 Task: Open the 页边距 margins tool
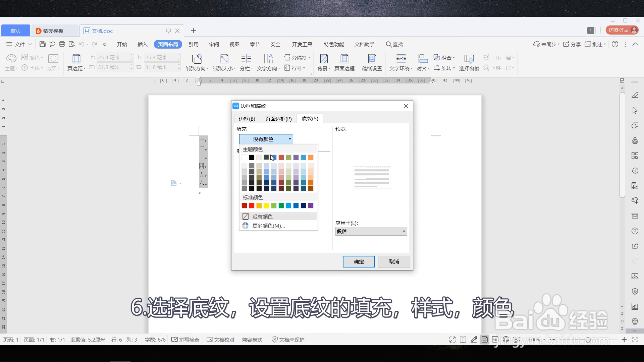(76, 62)
